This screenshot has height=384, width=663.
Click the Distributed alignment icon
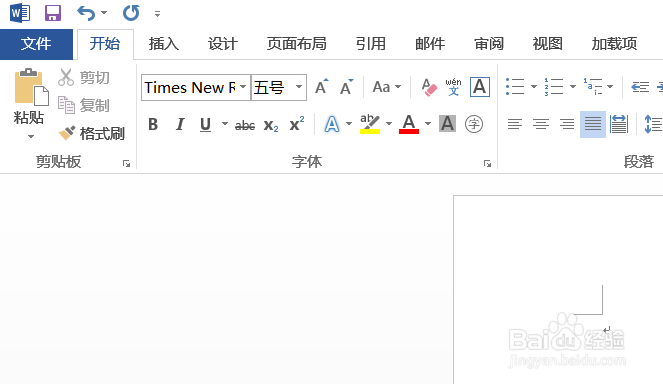[619, 124]
